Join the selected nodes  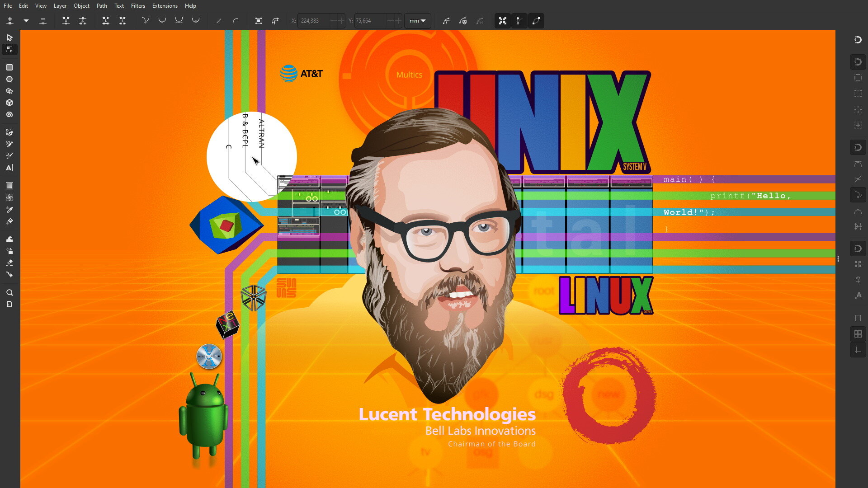66,21
